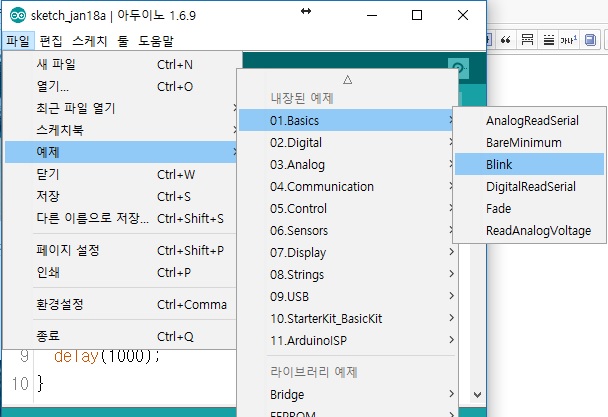Image resolution: width=608 pixels, height=417 pixels.
Task: Expand the 11.ArduinoISP submenu
Action: 347,341
